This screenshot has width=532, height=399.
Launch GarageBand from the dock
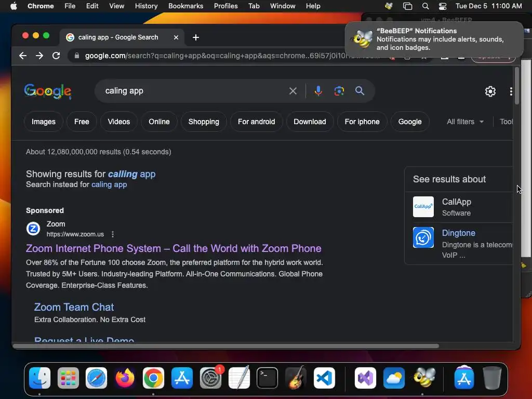[x=296, y=378]
